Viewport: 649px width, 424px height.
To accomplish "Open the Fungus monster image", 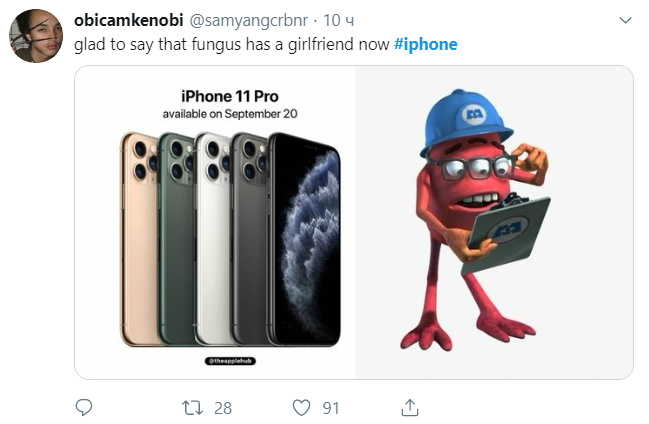I will 494,222.
